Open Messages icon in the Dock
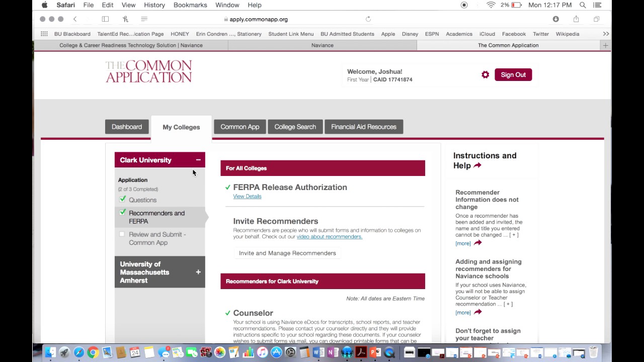644x362 pixels. point(164,352)
